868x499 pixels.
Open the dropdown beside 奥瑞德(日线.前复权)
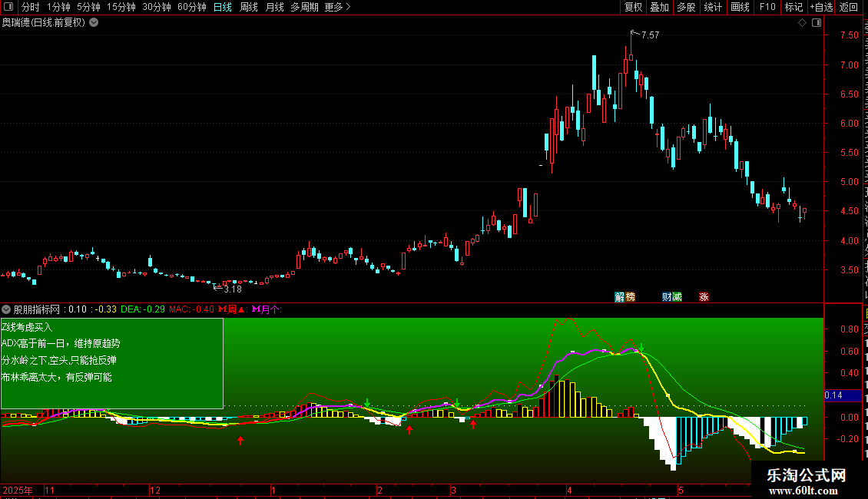click(x=94, y=23)
